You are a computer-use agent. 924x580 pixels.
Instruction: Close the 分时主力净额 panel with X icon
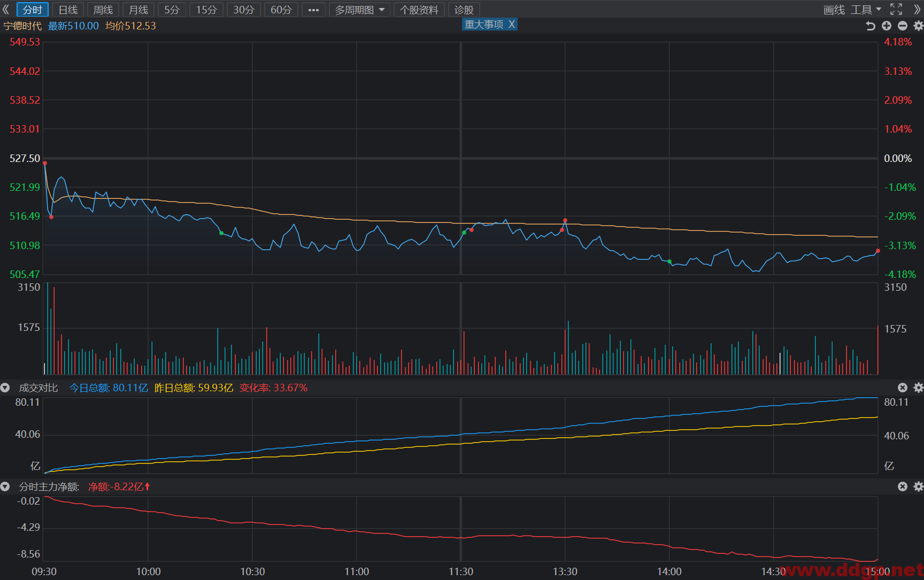click(903, 486)
